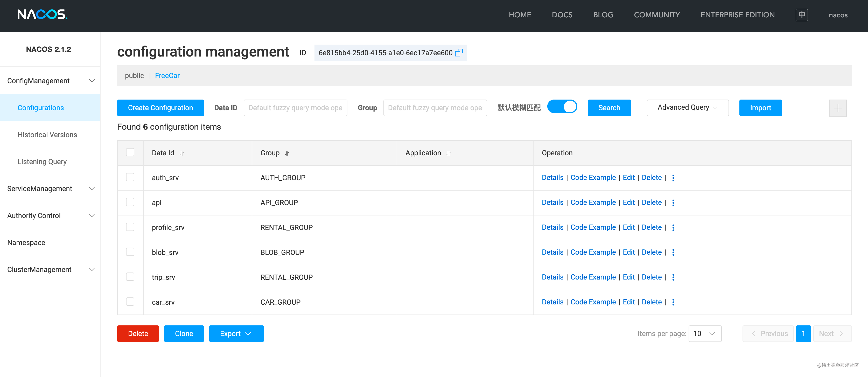This screenshot has height=377, width=868.
Task: Open Historical Versions menu item
Action: point(47,135)
